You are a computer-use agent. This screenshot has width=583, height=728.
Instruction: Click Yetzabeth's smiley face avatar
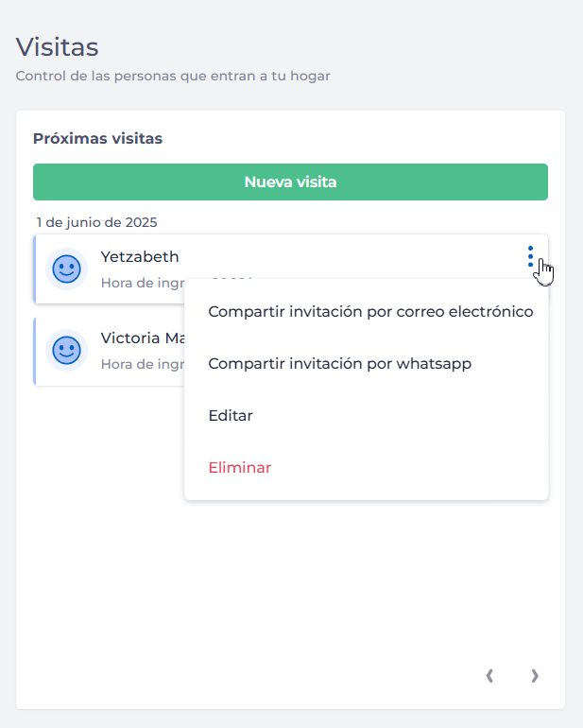66,269
